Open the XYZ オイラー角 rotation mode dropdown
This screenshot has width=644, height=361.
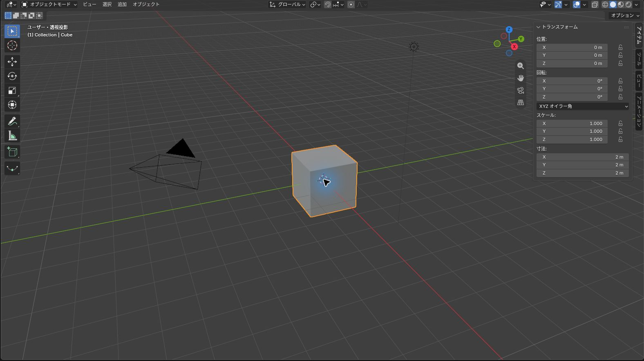point(582,106)
